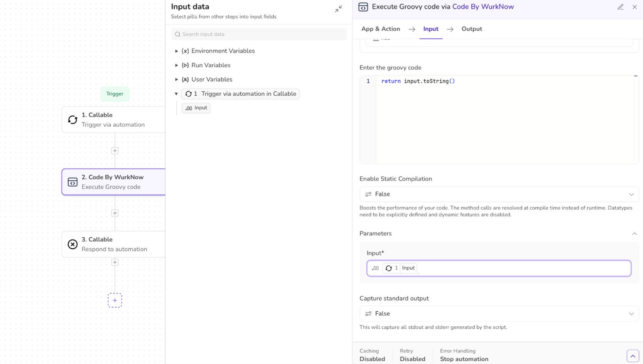Add step after Code By WurkNow
Screen dimensions: 643x364
click(x=115, y=213)
